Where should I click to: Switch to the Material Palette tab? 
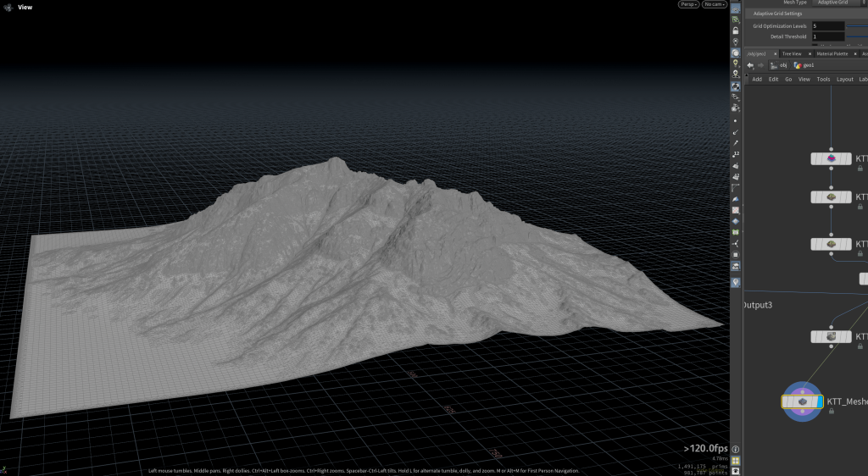coord(831,53)
